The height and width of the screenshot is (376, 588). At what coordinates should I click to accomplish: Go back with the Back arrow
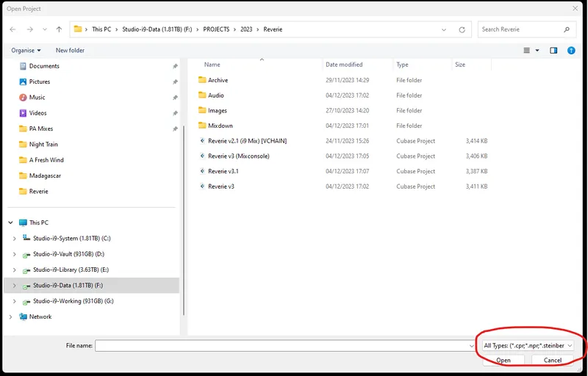[12, 29]
